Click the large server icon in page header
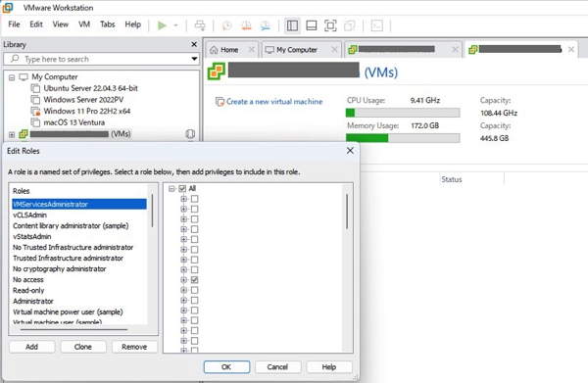This screenshot has width=588, height=383. [x=217, y=71]
